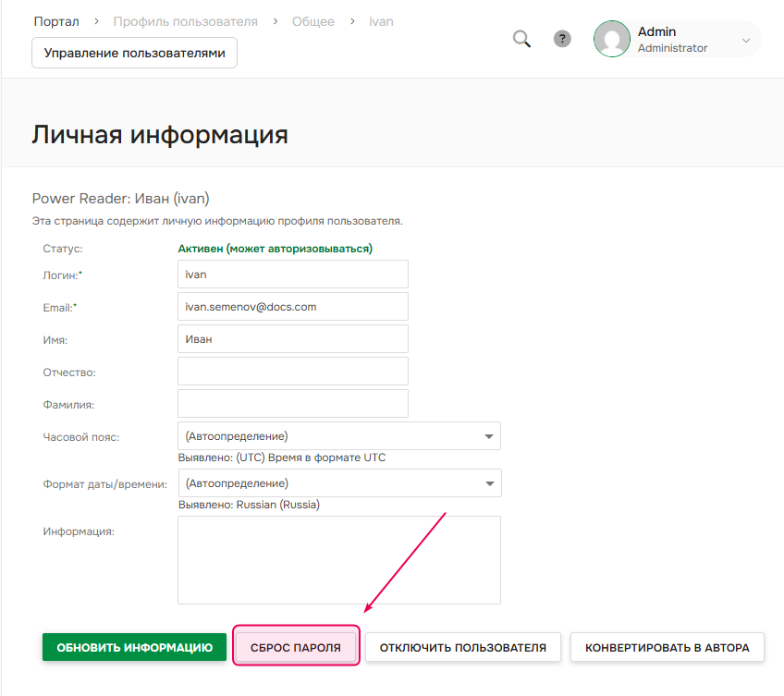This screenshot has width=784, height=696.
Task: Select the Общее breadcrumb item
Action: [x=312, y=20]
